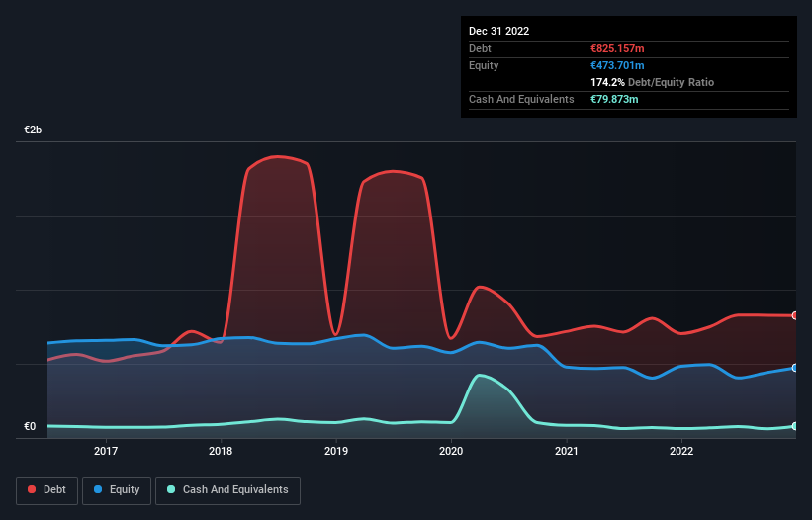Toggle the Debt series legend button
This screenshot has width=812, height=520.
click(47, 490)
